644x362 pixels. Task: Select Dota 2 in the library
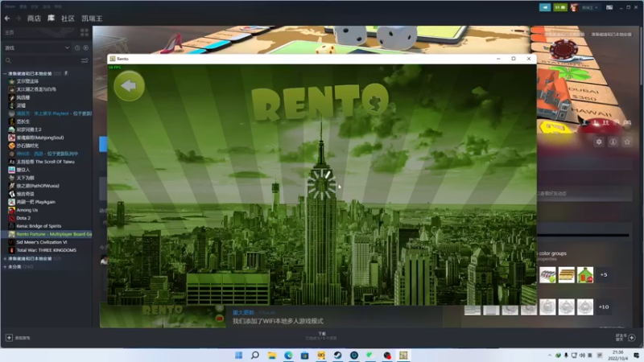click(23, 218)
